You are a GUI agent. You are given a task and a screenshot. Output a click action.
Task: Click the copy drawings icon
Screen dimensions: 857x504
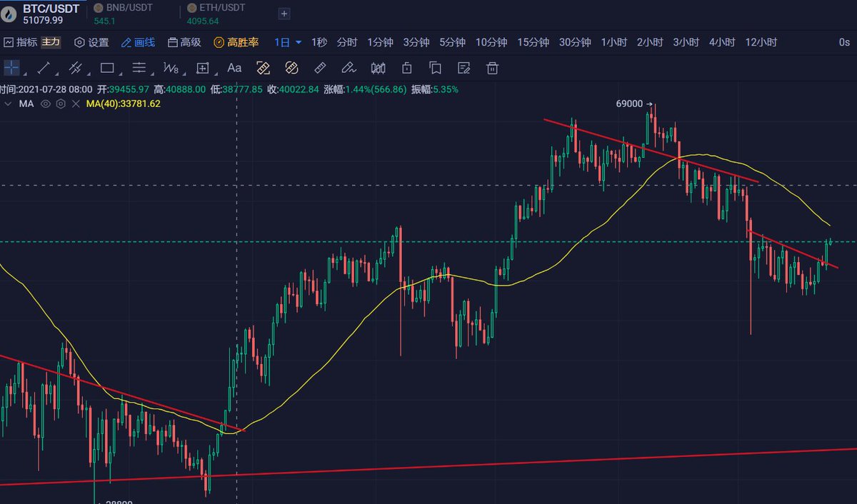tap(435, 68)
